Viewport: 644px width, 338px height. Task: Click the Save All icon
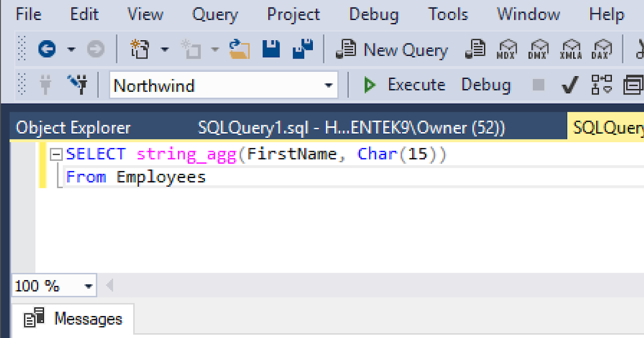tap(302, 48)
